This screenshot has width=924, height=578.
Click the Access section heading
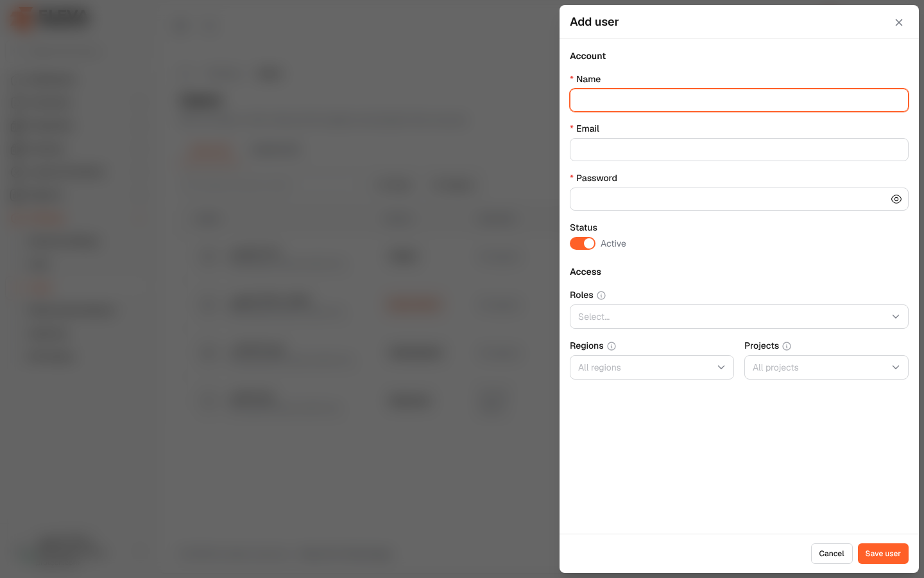click(x=585, y=272)
